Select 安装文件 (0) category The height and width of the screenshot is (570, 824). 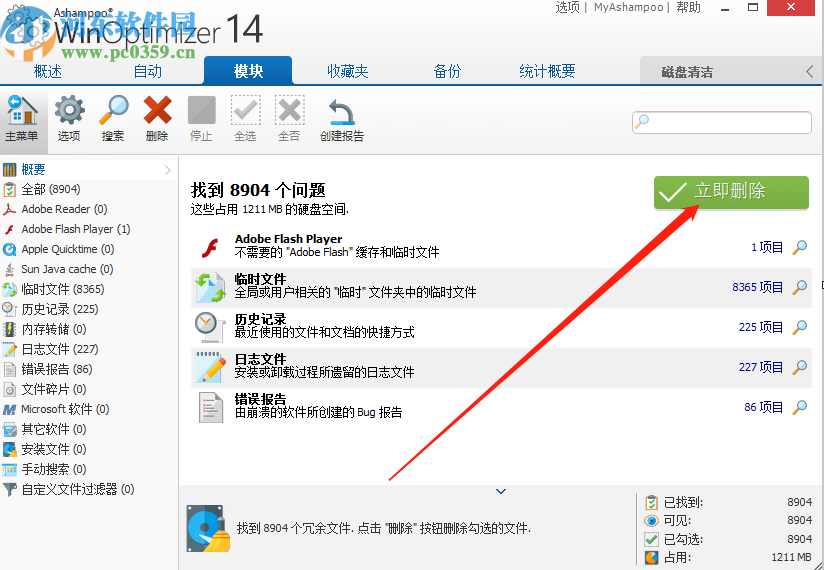(x=87, y=449)
